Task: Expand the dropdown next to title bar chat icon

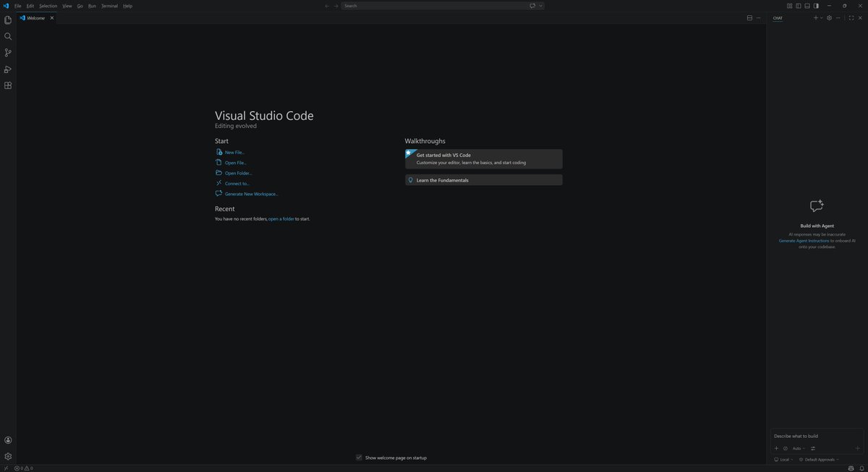Action: (x=540, y=6)
